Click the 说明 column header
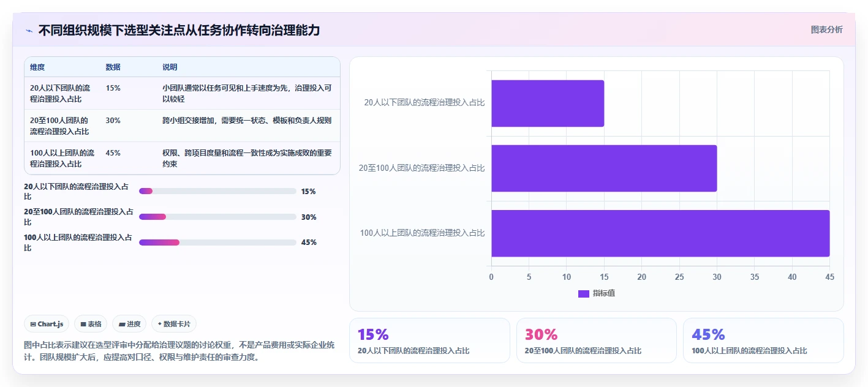Image resolution: width=868 pixels, height=387 pixels. coord(170,67)
